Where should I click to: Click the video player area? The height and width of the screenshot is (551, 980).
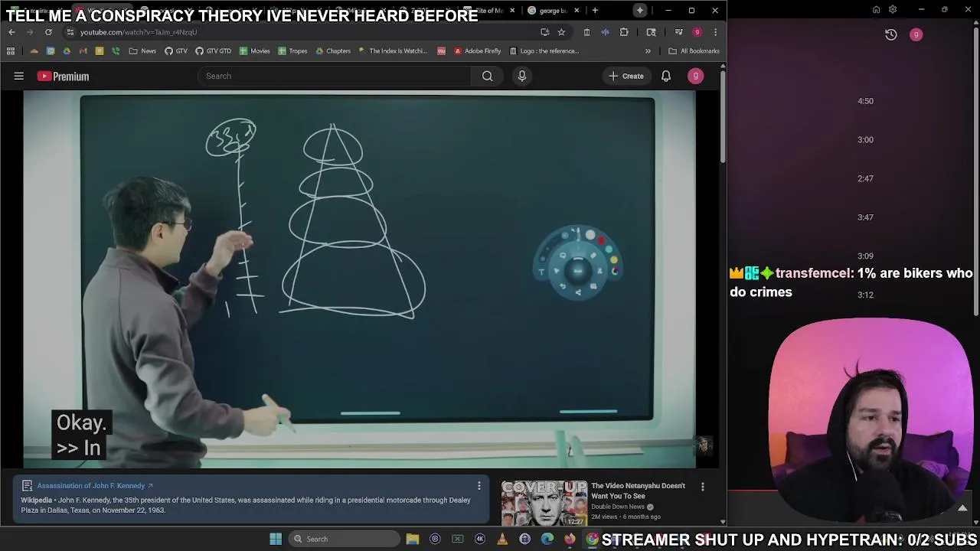point(359,279)
